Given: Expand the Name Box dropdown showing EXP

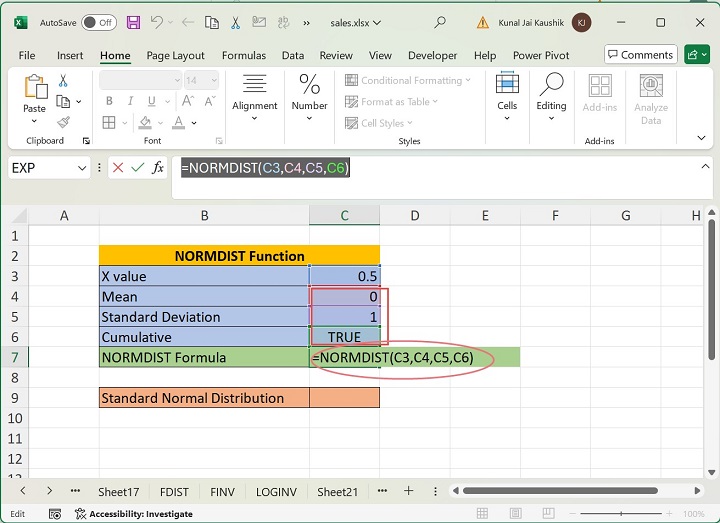Looking at the screenshot, I should (82, 168).
